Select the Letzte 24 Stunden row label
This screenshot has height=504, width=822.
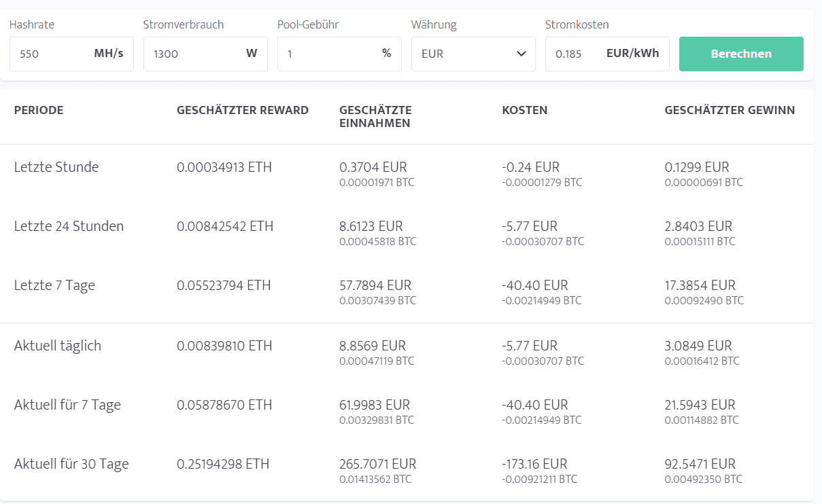point(69,226)
